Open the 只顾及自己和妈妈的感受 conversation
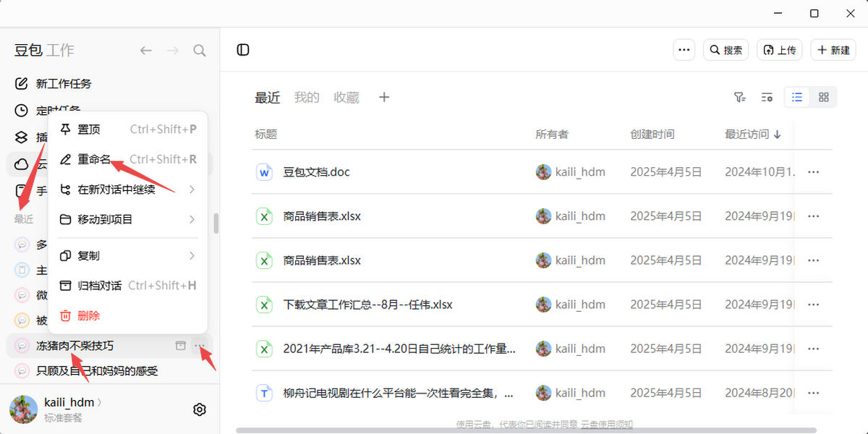 97,371
